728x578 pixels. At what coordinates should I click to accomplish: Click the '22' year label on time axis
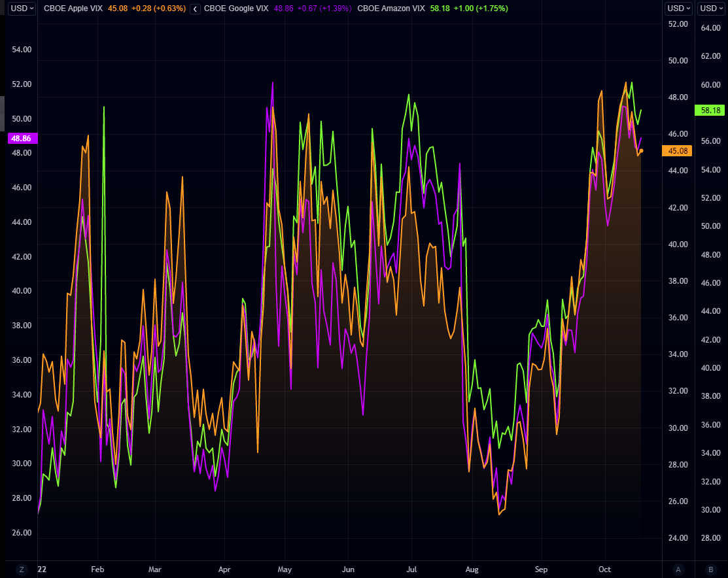(43, 569)
